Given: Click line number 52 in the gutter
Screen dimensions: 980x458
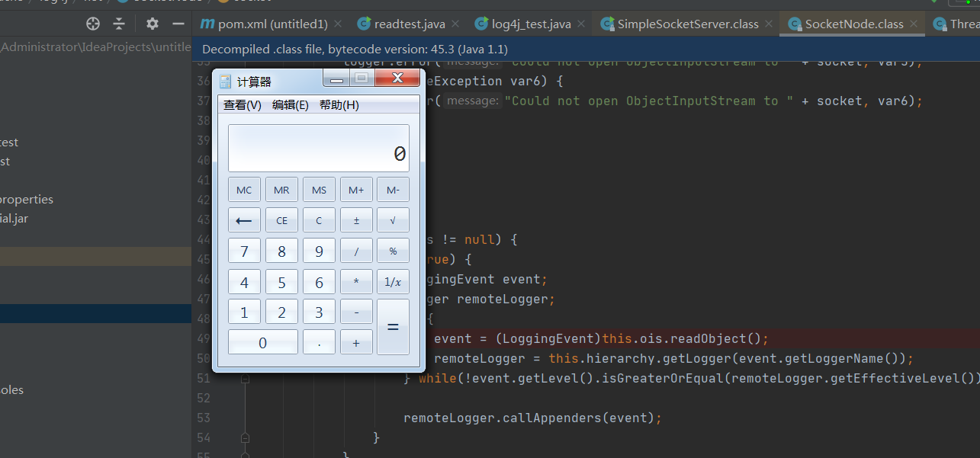Looking at the screenshot, I should [202, 398].
